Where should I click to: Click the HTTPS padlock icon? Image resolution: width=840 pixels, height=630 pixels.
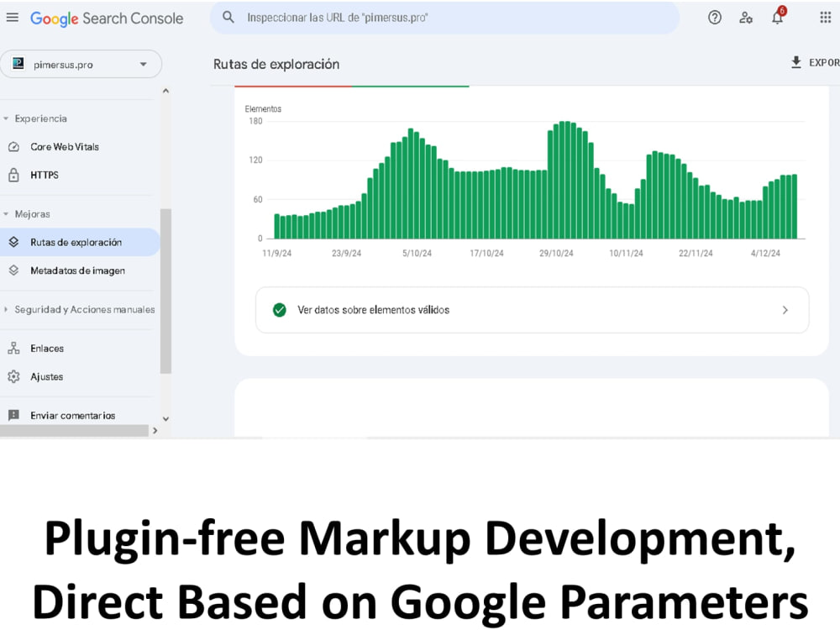pyautogui.click(x=14, y=175)
